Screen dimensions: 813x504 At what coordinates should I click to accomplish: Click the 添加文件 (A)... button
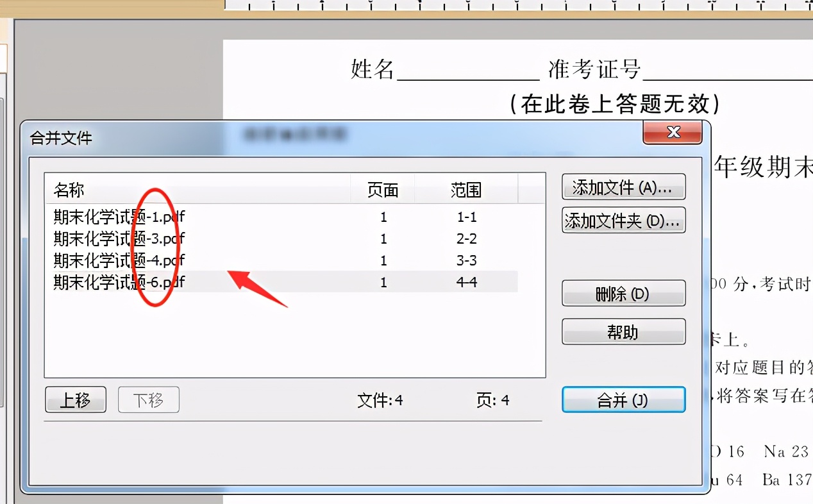point(623,187)
